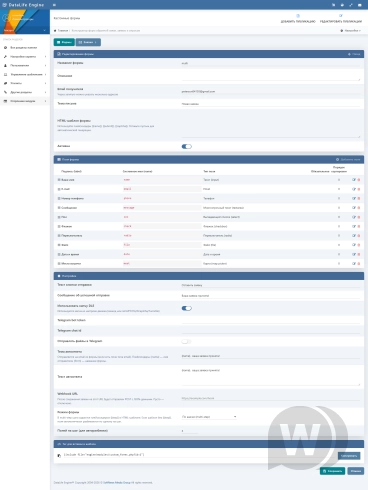
Task: Click the second icon in the top-right header group
Action: pyautogui.click(x=342, y=5)
